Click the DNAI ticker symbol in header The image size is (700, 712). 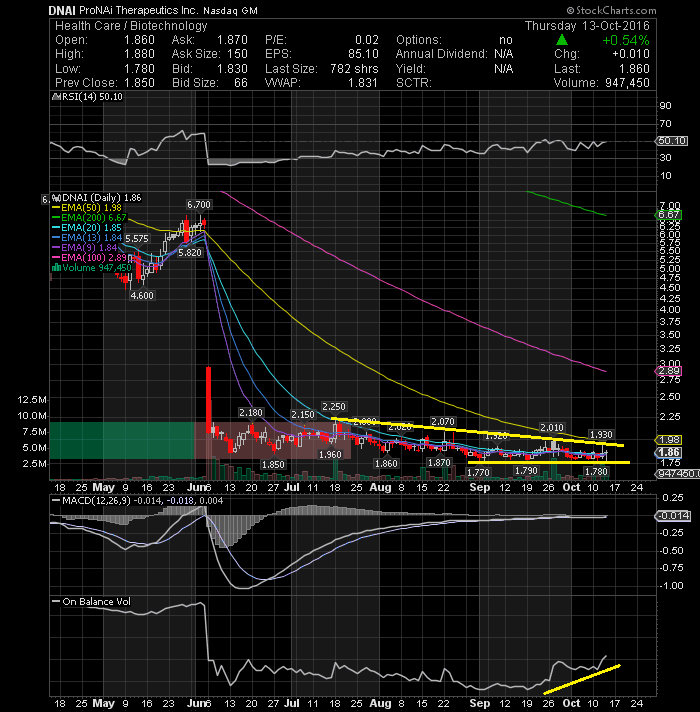pyautogui.click(x=62, y=10)
